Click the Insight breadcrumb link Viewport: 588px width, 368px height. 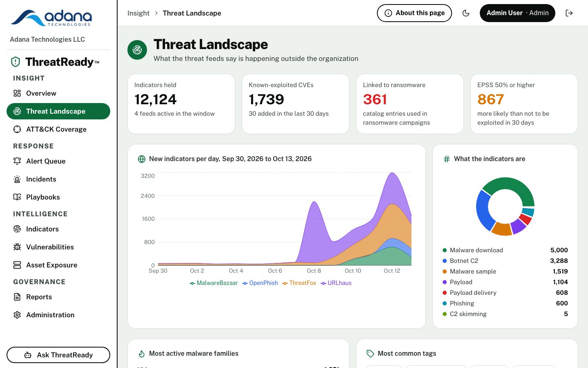[138, 13]
